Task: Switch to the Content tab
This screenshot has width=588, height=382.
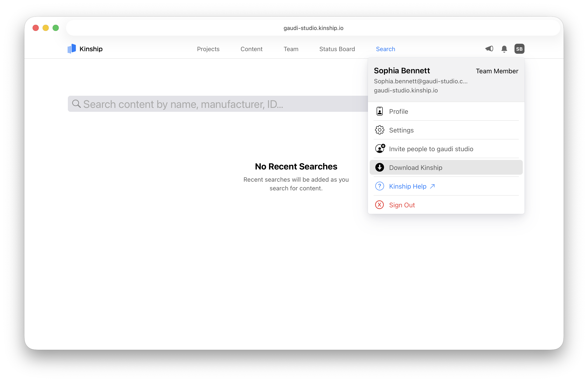Action: pos(251,49)
